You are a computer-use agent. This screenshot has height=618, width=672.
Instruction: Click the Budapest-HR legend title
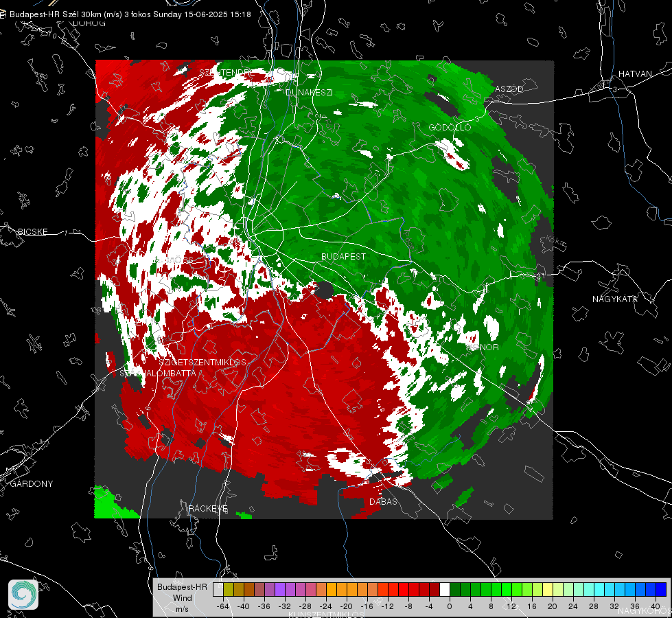[182, 586]
